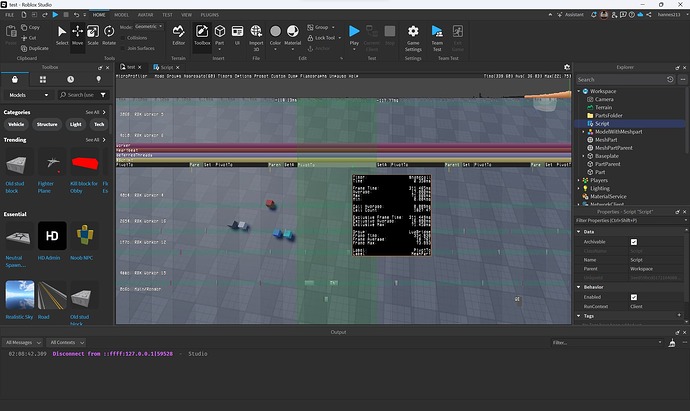Insert a new Part
This screenshot has height=411, width=690.
coord(220,35)
